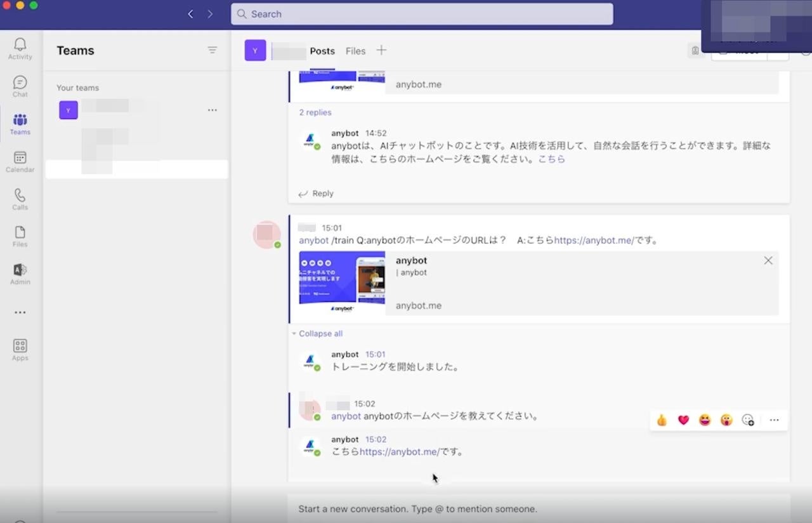Click the anybot avatar on the 14:52 message
This screenshot has height=523, width=812.
coord(310,140)
